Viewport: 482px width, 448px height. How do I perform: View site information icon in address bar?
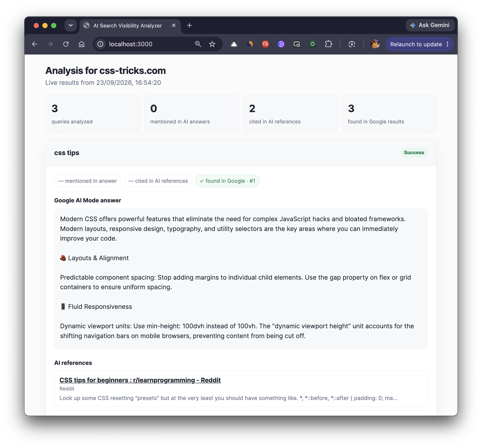point(100,44)
